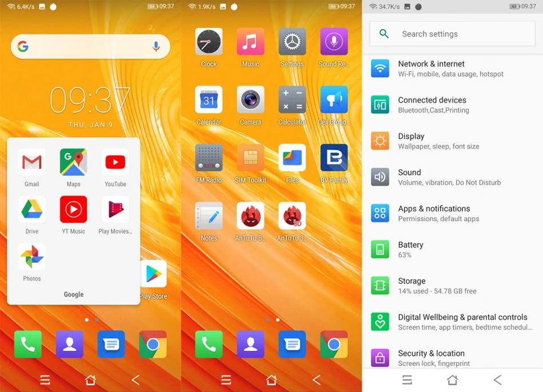543x392 pixels.
Task: Open Storage settings
Action: [453, 286]
